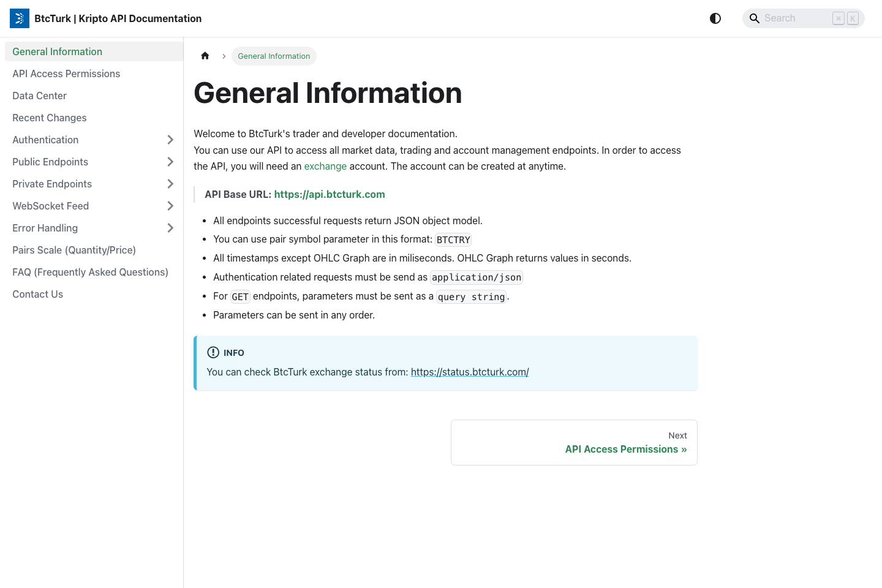Click the clear button inside the search field
Image resolution: width=882 pixels, height=588 pixels.
839,18
